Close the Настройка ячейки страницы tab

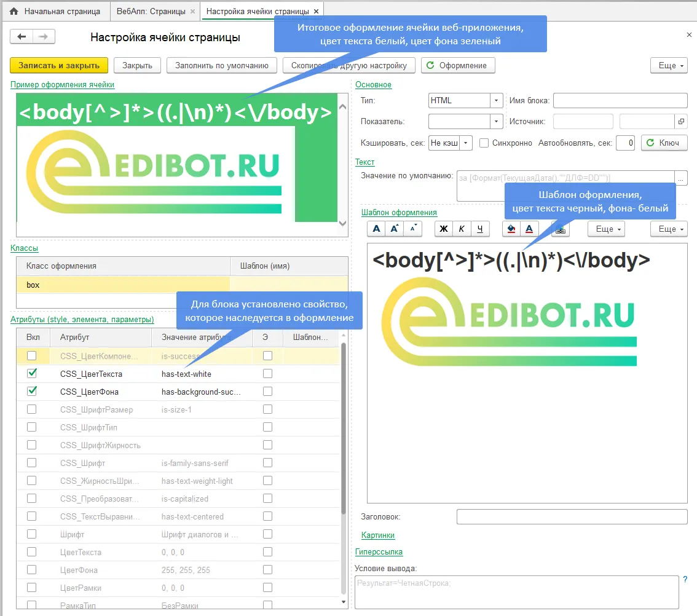[x=316, y=11]
